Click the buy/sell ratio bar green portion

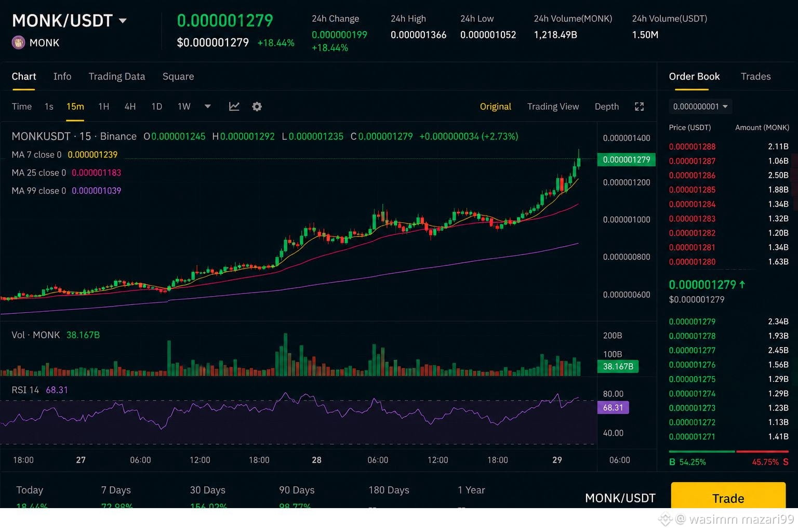(x=702, y=451)
